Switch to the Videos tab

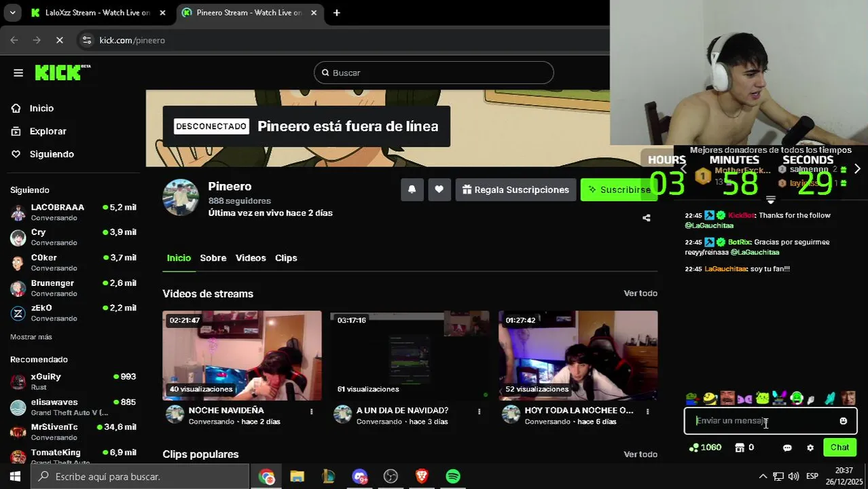pyautogui.click(x=251, y=258)
